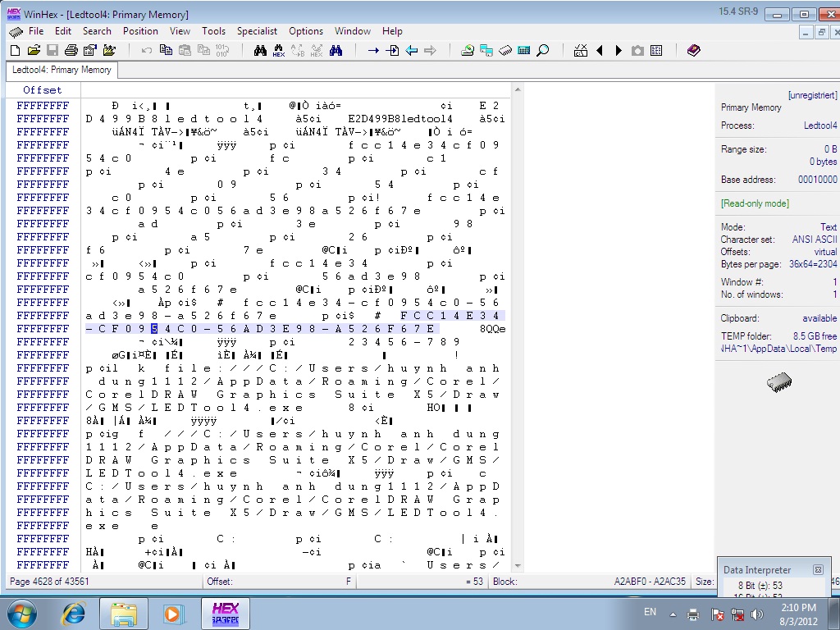Click the scrollbar up arrow in the hex view
Screen dimensions: 840x630
point(518,89)
